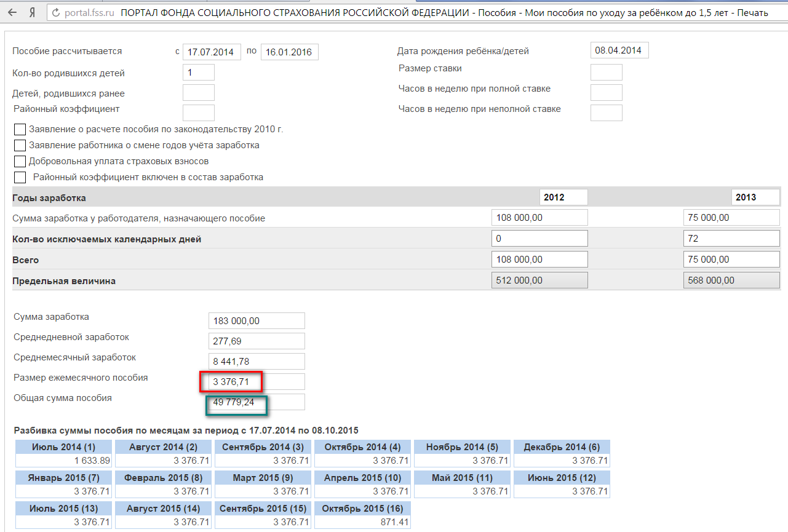Click the child birth date field
This screenshot has width=788, height=532.
click(619, 50)
